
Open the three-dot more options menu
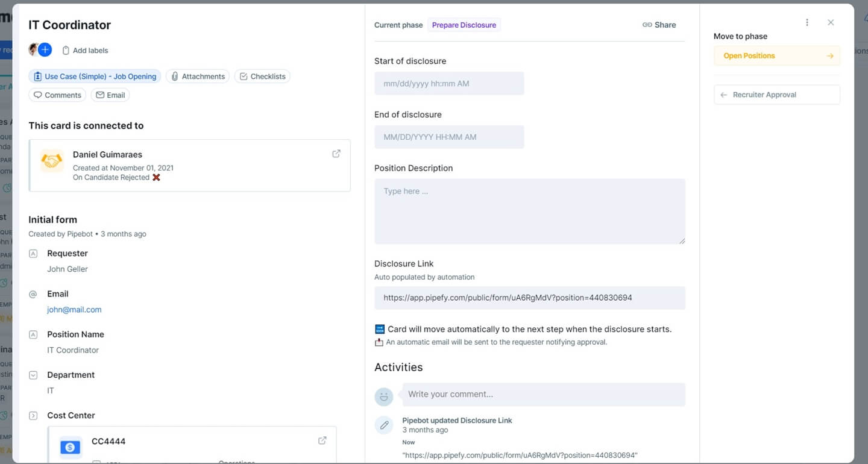coord(807,23)
